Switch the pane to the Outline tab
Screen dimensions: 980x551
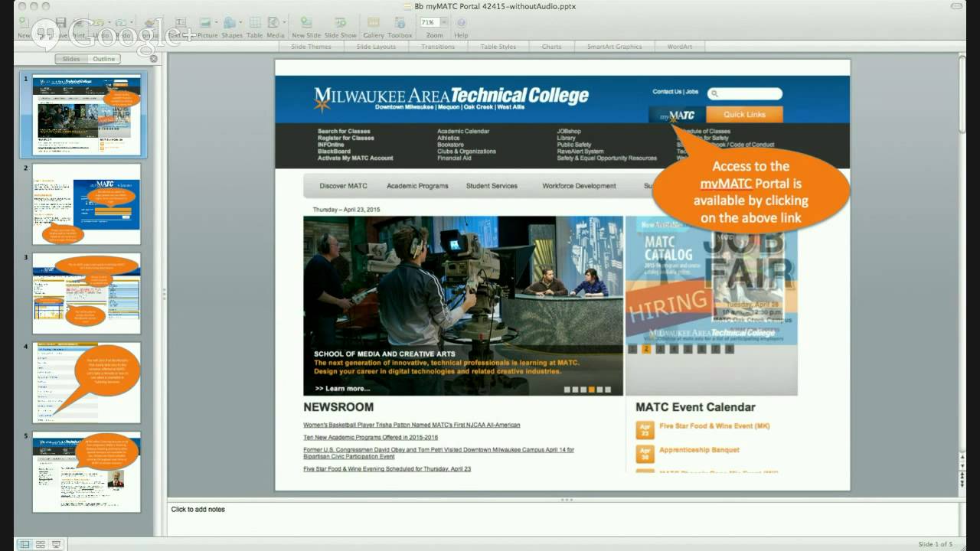click(x=103, y=59)
